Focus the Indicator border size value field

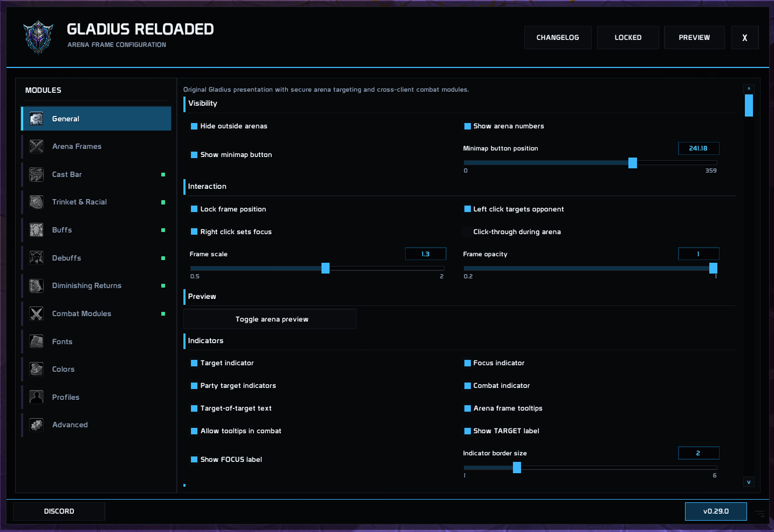click(698, 453)
